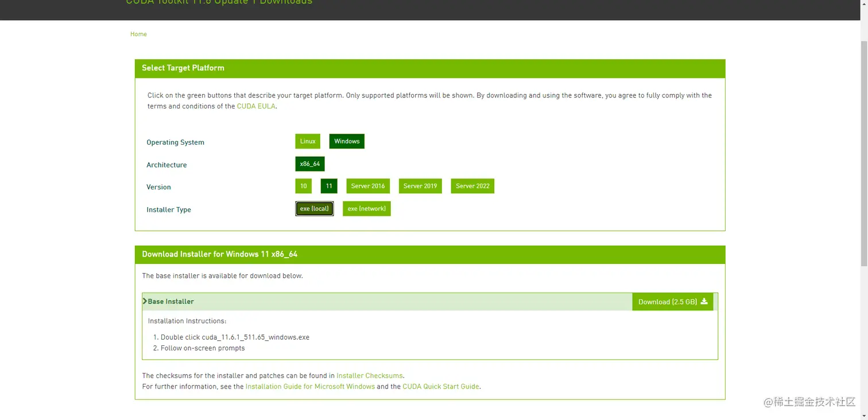
Task: Click cuda_11.6.1_511.65_windows.exe instruction text
Action: pyautogui.click(x=255, y=337)
